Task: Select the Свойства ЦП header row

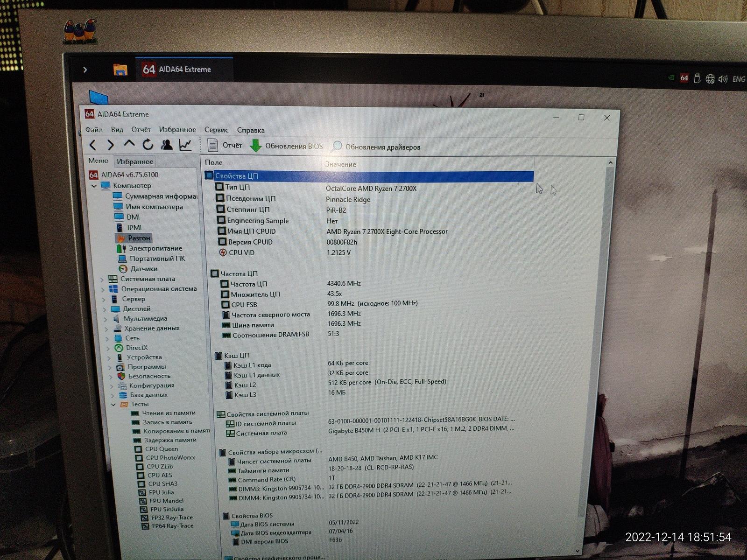Action: tap(369, 176)
